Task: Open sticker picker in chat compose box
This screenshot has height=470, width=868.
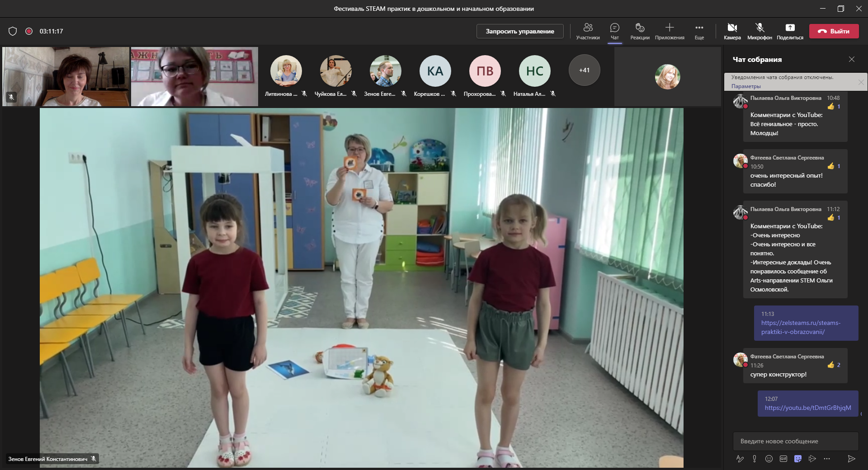Action: tap(798, 459)
